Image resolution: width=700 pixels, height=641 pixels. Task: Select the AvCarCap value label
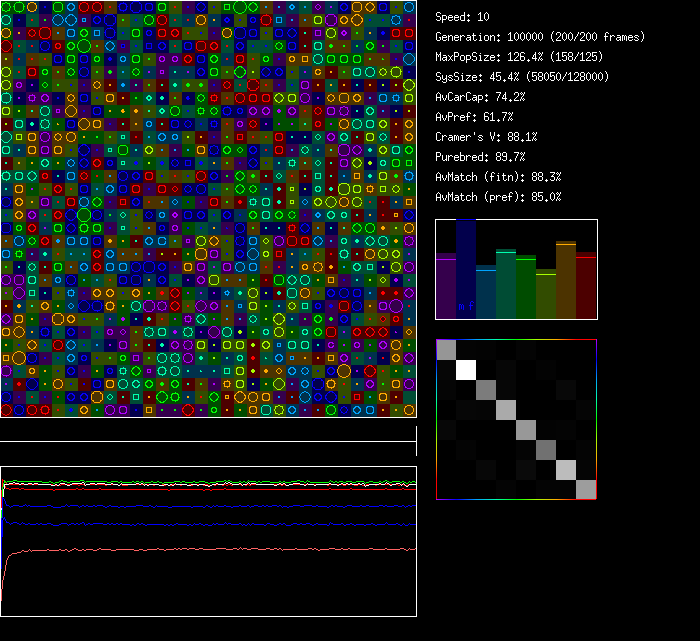click(x=481, y=97)
